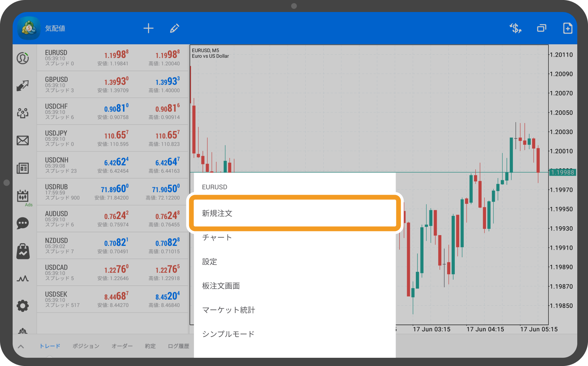
Task: Tap the 気配値 header title
Action: pyautogui.click(x=55, y=28)
